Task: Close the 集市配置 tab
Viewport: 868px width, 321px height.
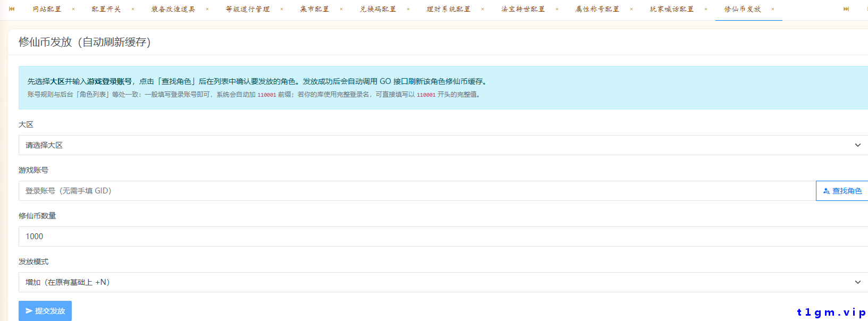Action: [341, 9]
